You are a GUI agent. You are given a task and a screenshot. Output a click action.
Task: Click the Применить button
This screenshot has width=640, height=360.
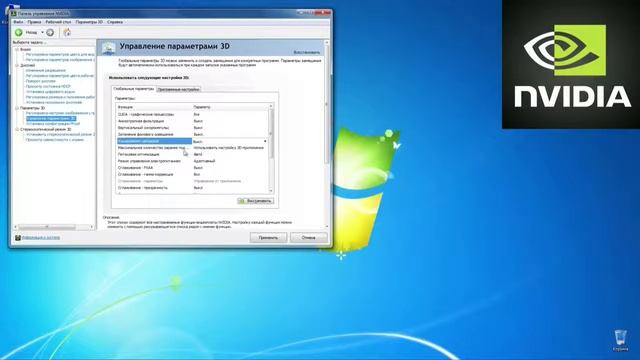tap(268, 238)
